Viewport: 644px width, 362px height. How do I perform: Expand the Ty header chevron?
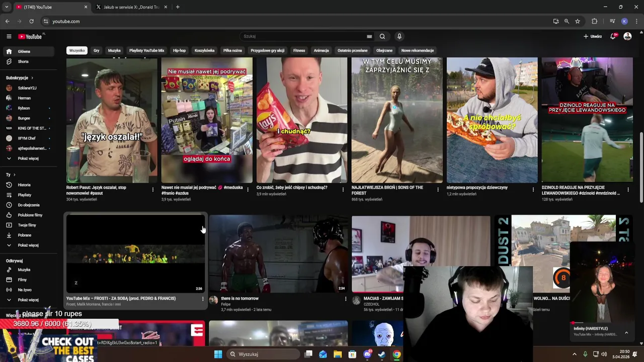point(14,174)
